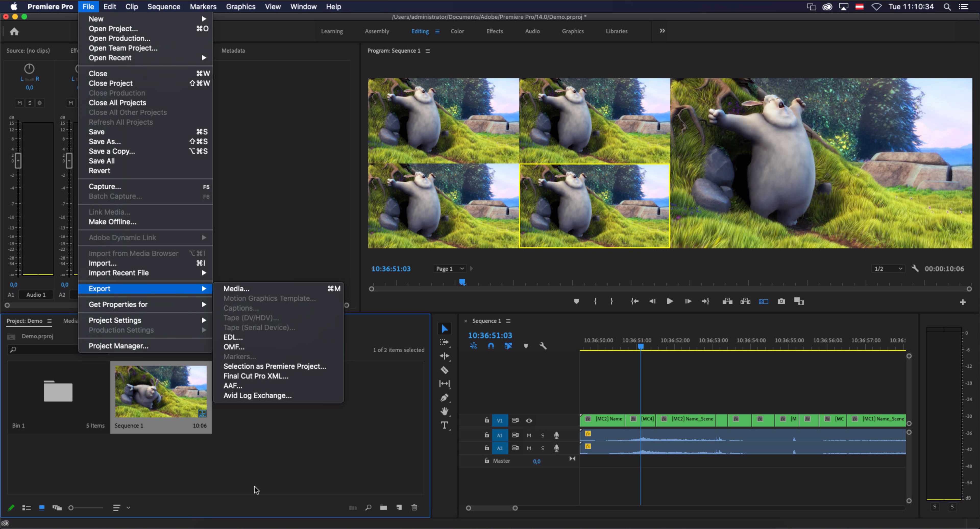Click Mark In bracket icon
Image resolution: width=980 pixels, height=529 pixels.
coord(595,301)
